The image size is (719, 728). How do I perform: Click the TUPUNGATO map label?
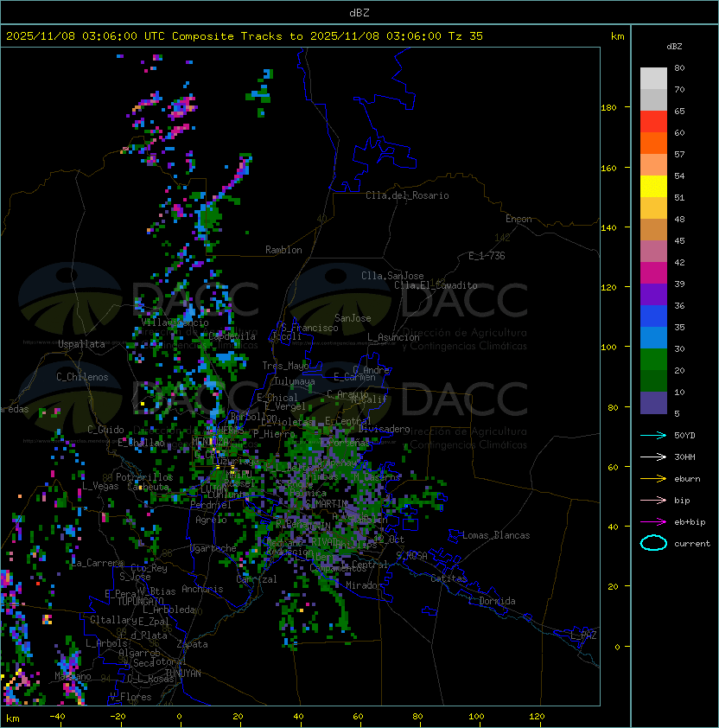[x=140, y=602]
